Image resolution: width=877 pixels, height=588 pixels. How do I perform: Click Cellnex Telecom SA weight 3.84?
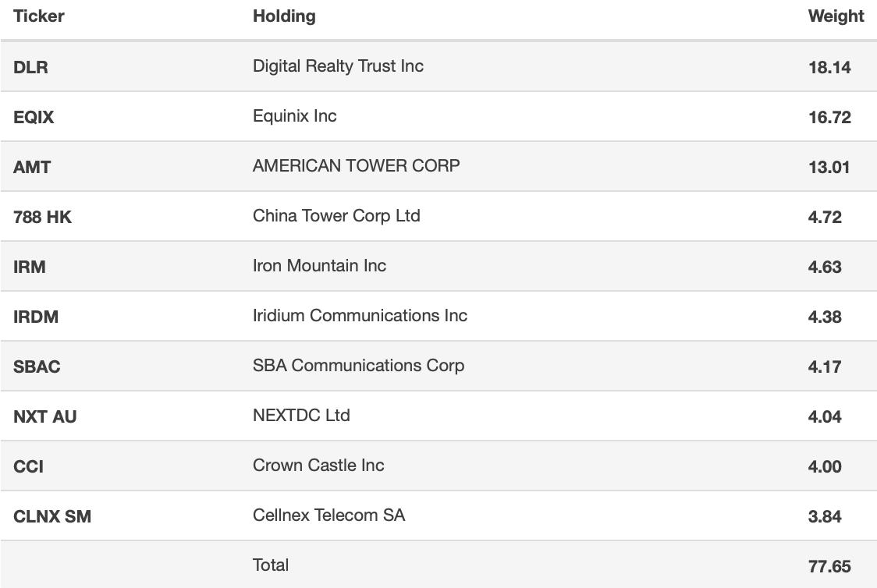pyautogui.click(x=825, y=516)
